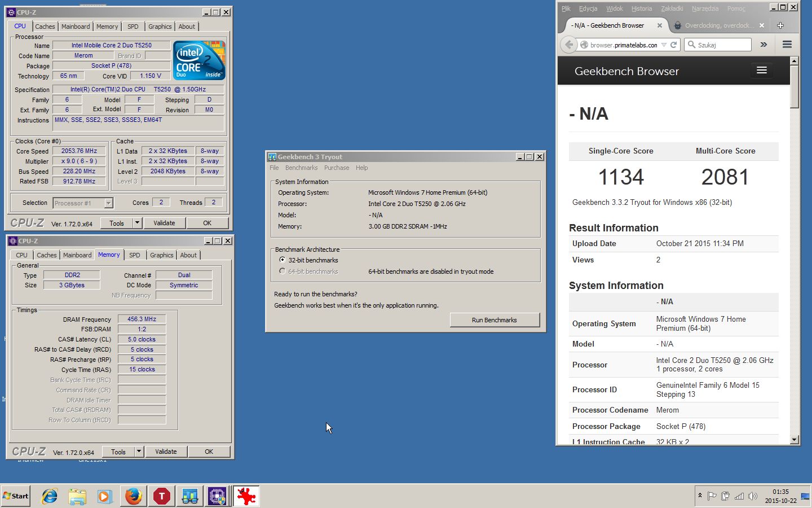Click reload icon in Firefox address bar
This screenshot has width=812, height=508.
[x=673, y=45]
